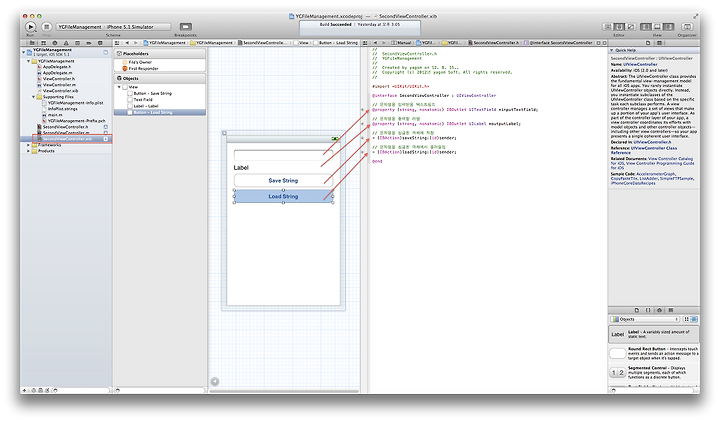Open the UIViewController.h declared-in link
The width and height of the screenshot is (720, 422).
click(x=652, y=142)
